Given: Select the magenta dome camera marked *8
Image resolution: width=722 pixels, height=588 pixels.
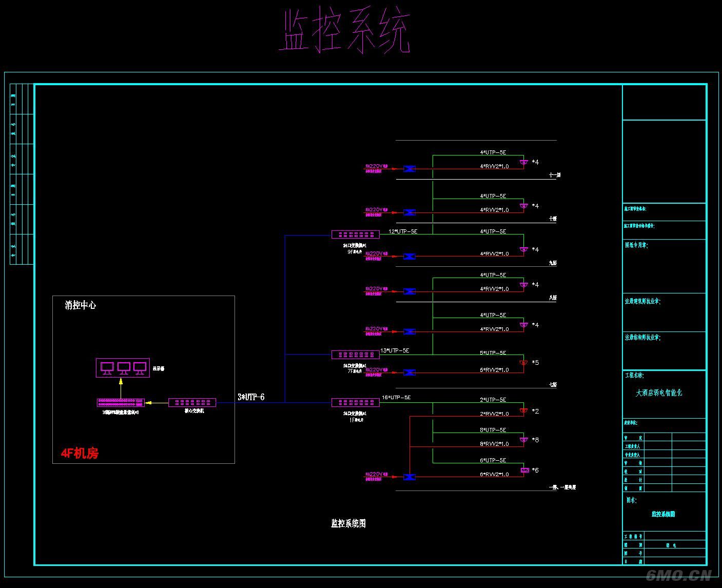Looking at the screenshot, I should click(523, 440).
